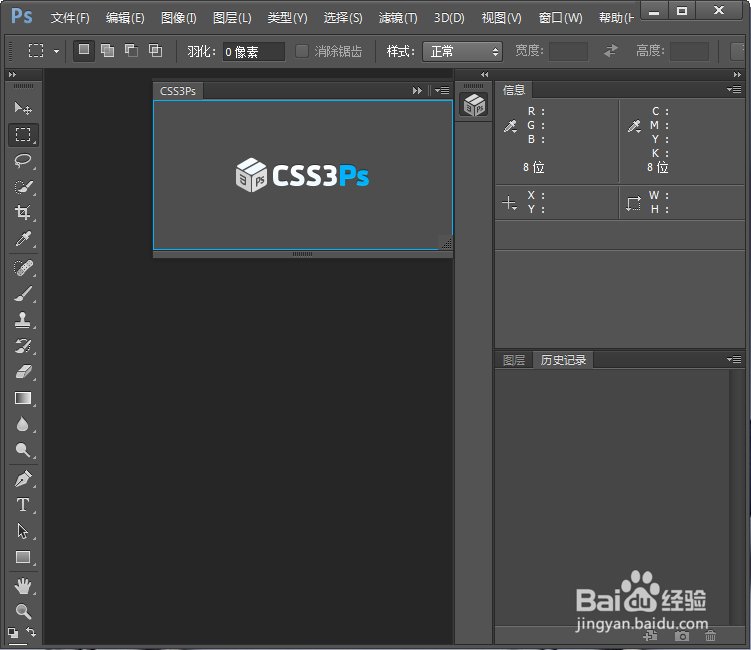The width and height of the screenshot is (751, 650).
Task: Expand the collapsed icon panel dock
Action: pyautogui.click(x=485, y=75)
